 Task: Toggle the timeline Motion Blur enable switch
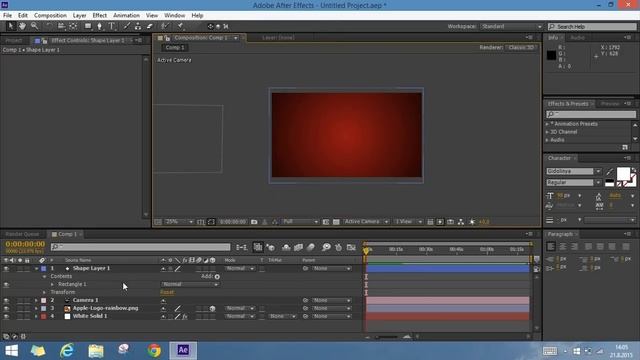[x=311, y=247]
